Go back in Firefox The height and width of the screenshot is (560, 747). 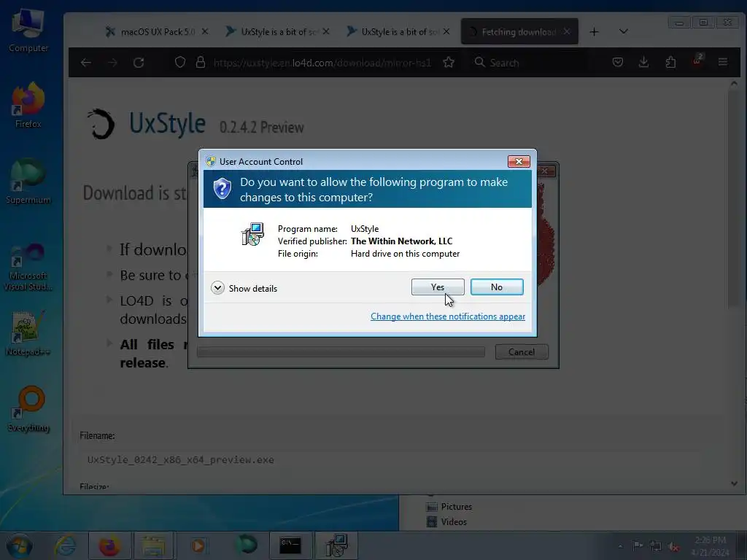(86, 63)
